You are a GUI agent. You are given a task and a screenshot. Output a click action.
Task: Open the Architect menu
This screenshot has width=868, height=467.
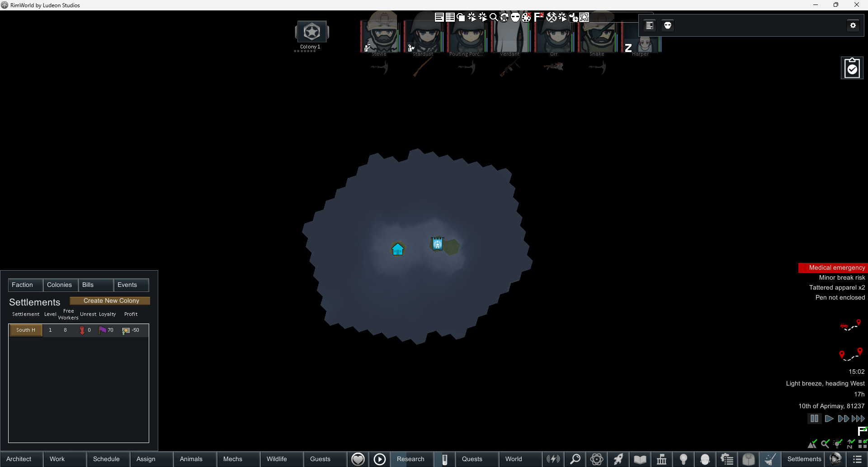tap(22, 459)
